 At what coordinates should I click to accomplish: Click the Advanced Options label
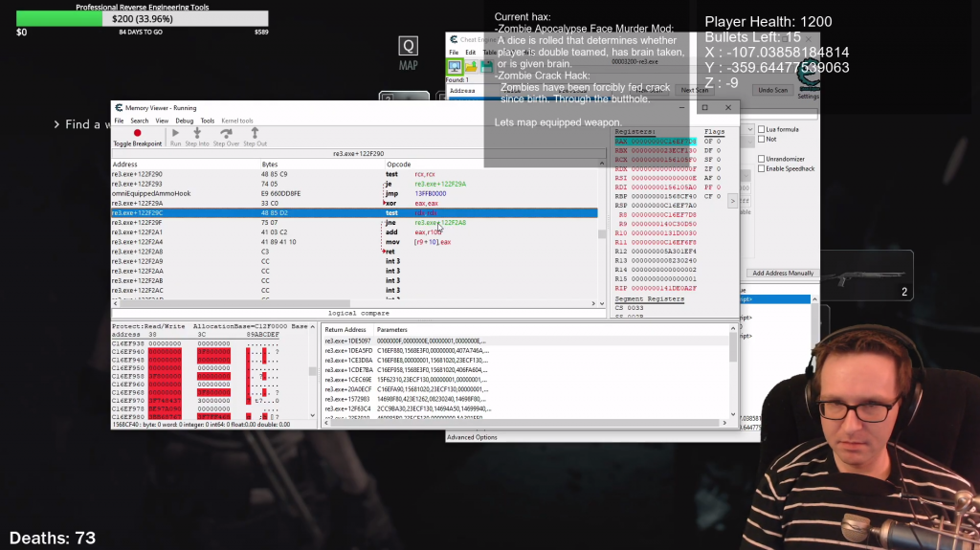(472, 437)
